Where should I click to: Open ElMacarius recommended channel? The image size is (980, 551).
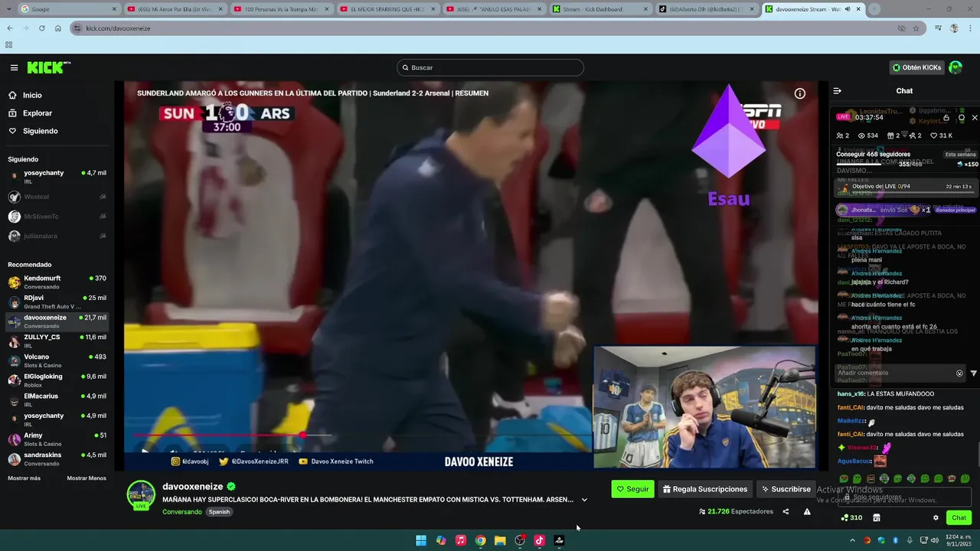click(x=57, y=400)
